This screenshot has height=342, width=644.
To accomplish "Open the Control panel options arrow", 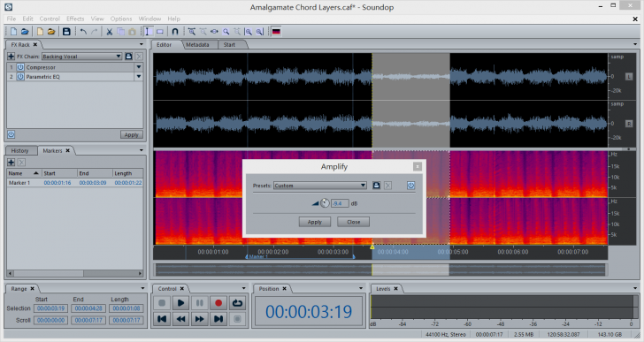I will tap(243, 288).
